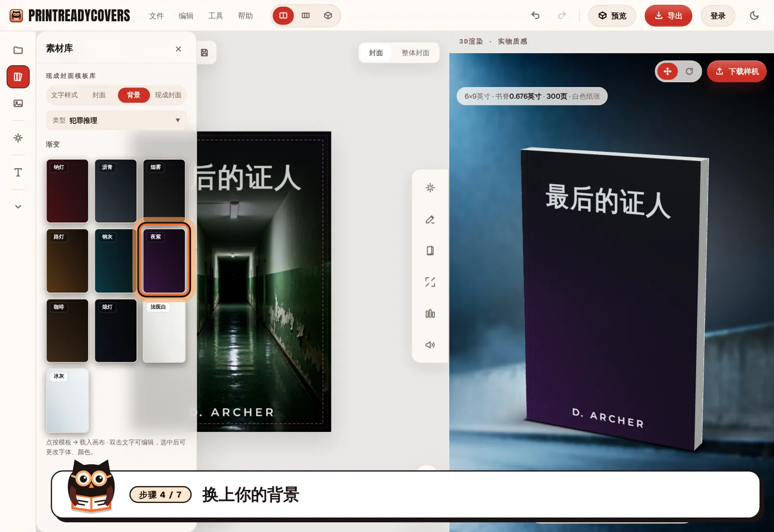
Task: Choose the 夜紫 gradient background
Action: pos(164,261)
